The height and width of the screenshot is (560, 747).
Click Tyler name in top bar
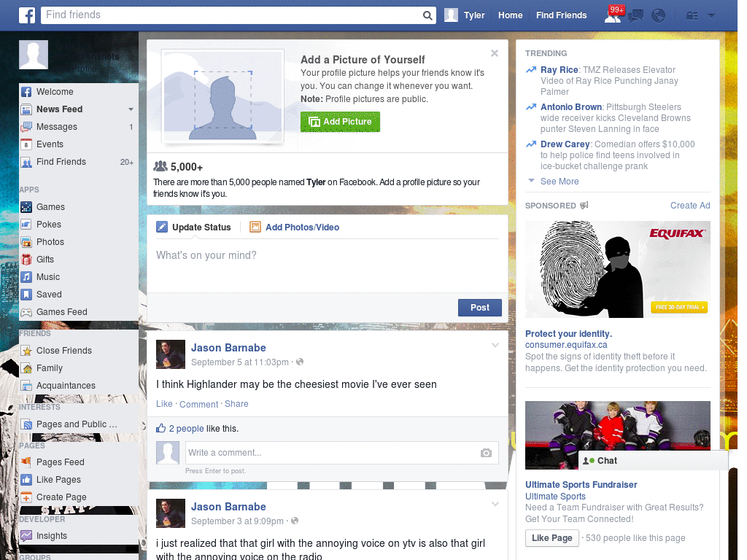point(474,15)
